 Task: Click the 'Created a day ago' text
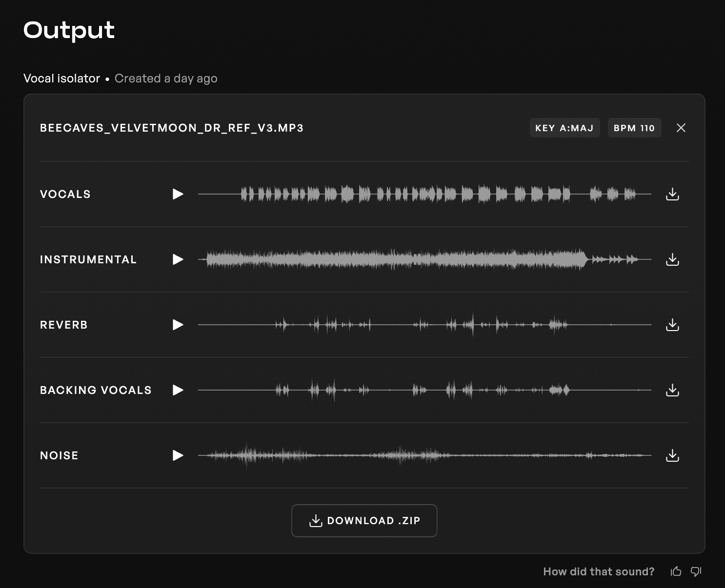coord(166,78)
